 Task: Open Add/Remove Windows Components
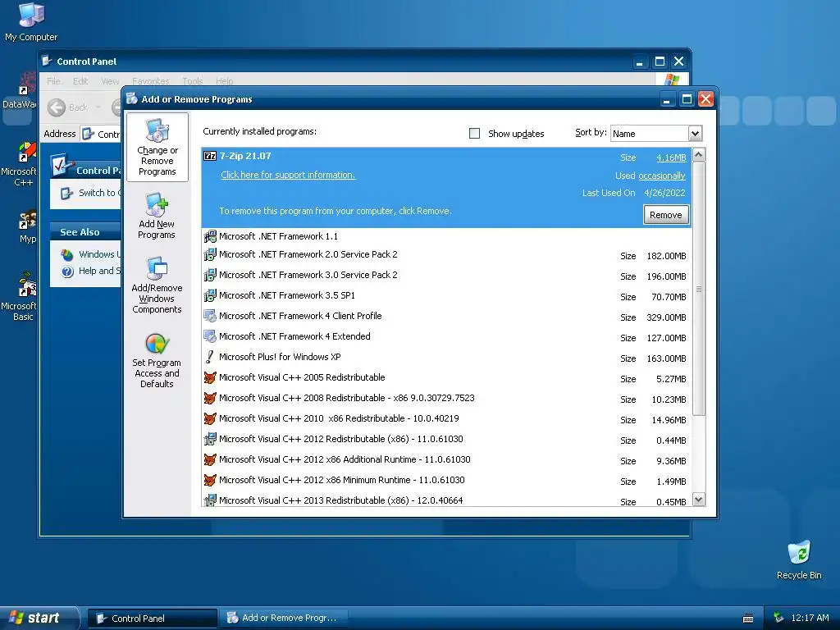coord(157,285)
